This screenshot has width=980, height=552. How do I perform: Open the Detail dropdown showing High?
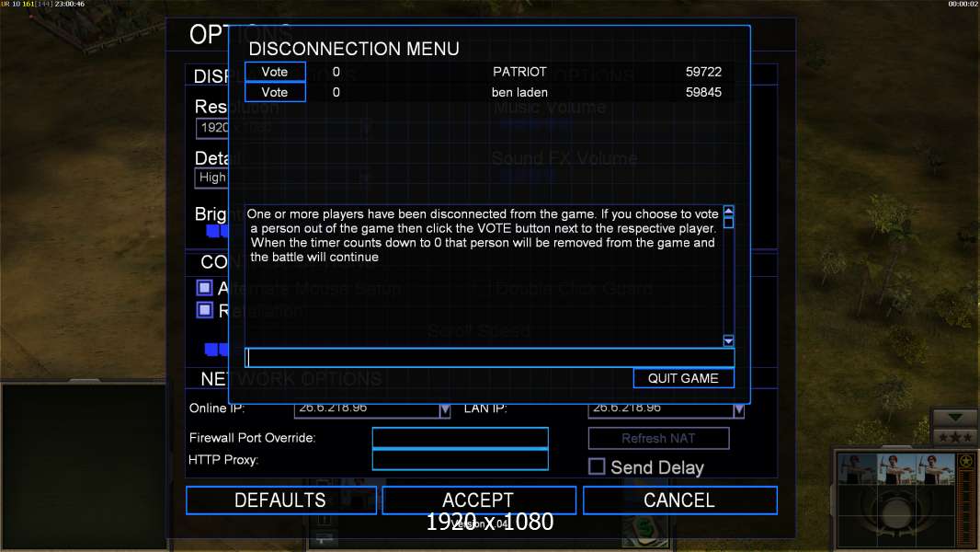point(211,178)
